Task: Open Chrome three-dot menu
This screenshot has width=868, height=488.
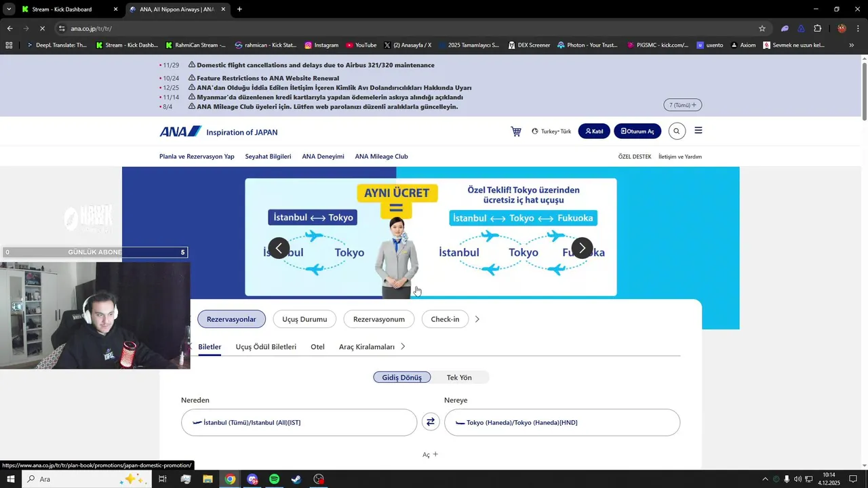Action: coord(859,28)
